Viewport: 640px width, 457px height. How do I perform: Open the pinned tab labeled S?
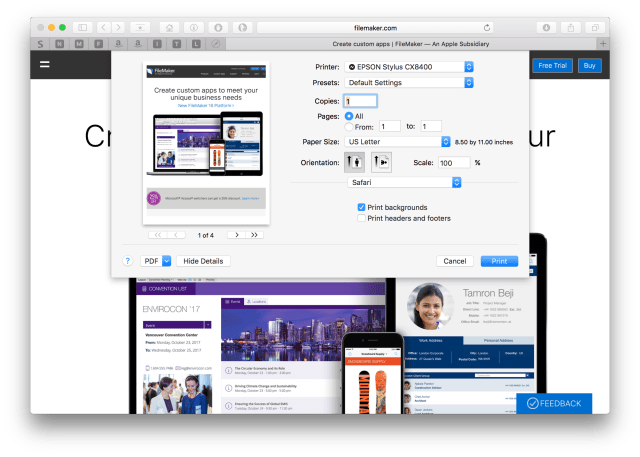[40, 44]
